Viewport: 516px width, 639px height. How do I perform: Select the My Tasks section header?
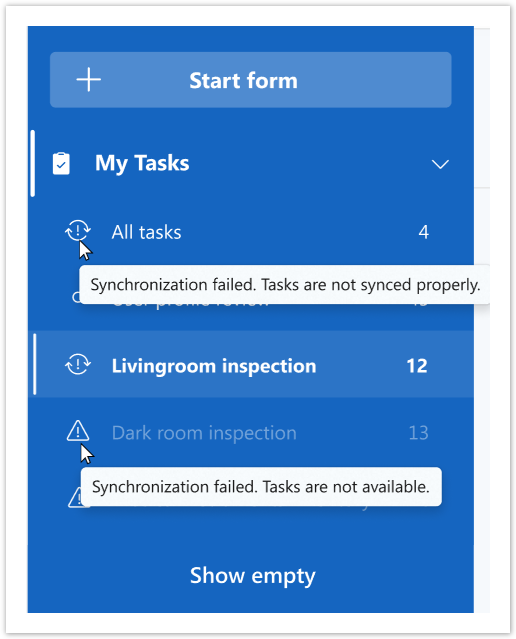251,164
